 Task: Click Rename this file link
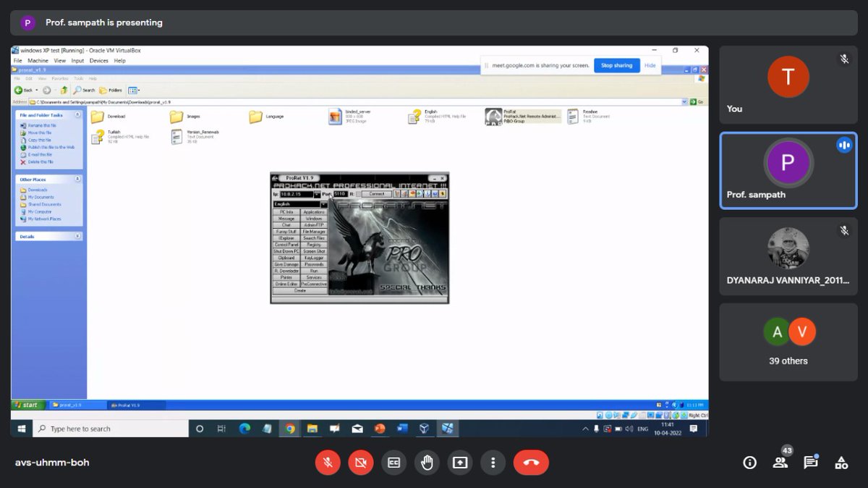pyautogui.click(x=40, y=126)
